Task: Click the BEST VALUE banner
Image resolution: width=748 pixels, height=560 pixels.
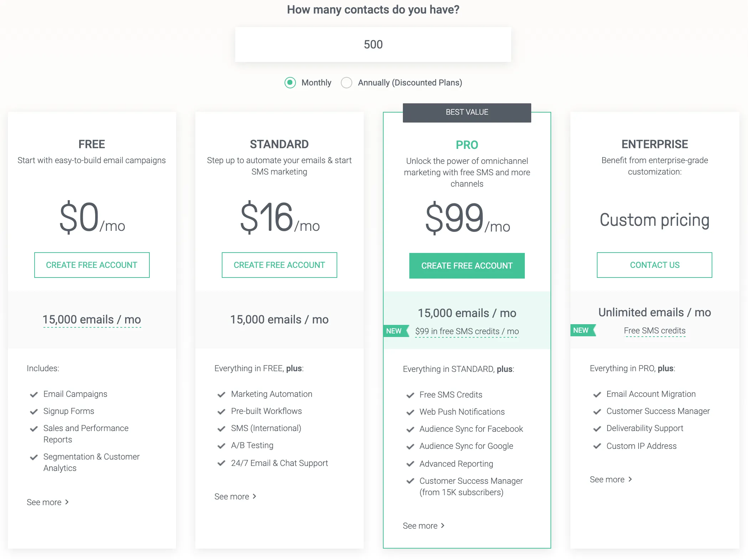Action: [467, 113]
